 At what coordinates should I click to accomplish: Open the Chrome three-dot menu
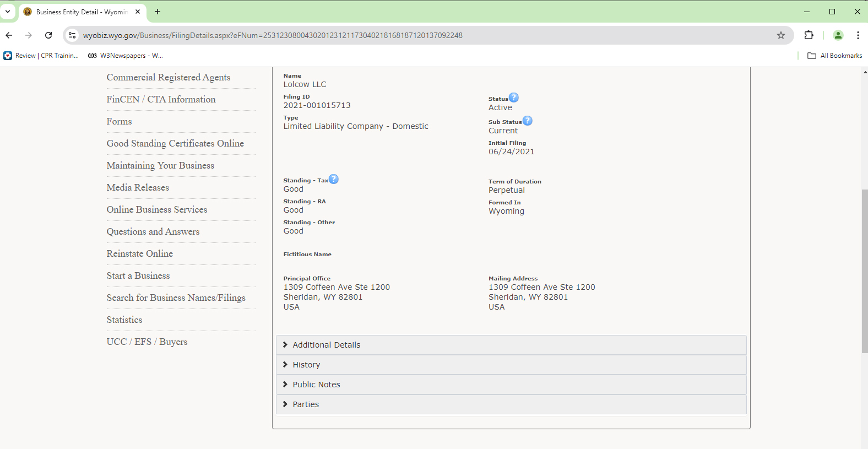click(858, 35)
